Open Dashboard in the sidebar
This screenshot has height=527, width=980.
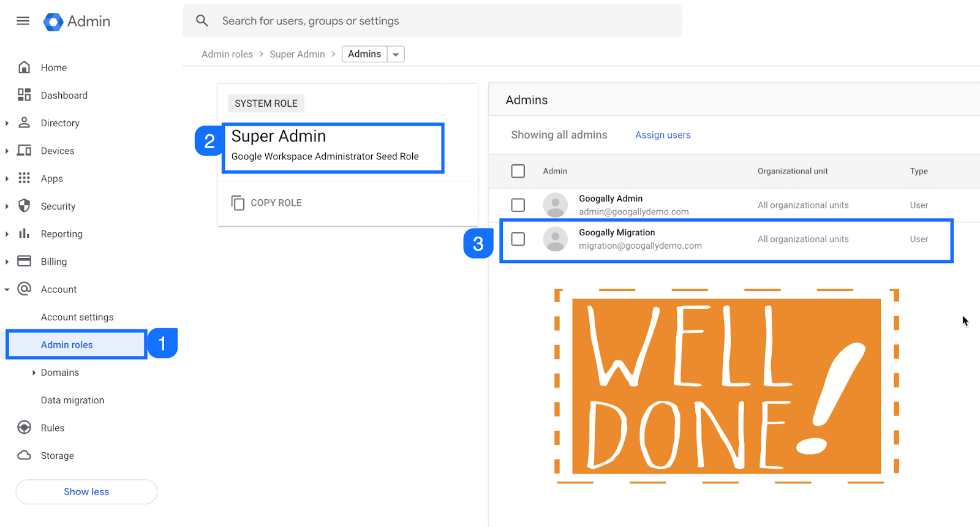click(64, 95)
